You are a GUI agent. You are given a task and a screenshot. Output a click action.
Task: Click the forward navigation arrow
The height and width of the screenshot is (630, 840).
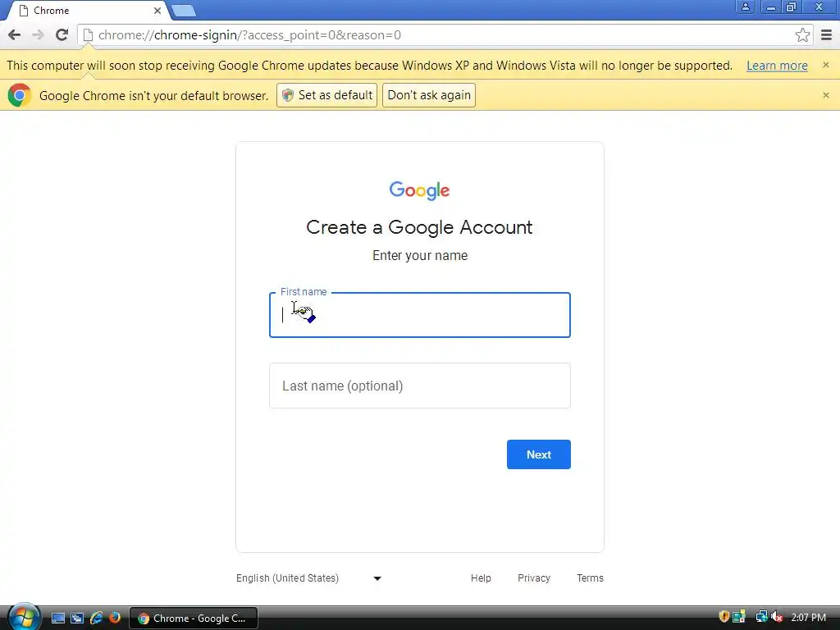tap(38, 35)
